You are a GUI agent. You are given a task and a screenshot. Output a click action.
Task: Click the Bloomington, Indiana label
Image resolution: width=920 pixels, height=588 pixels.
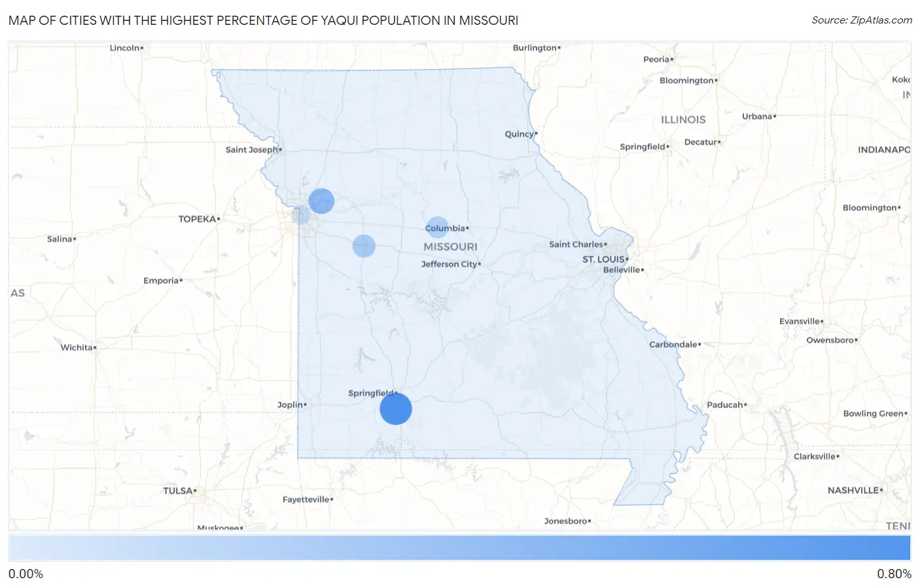point(870,208)
